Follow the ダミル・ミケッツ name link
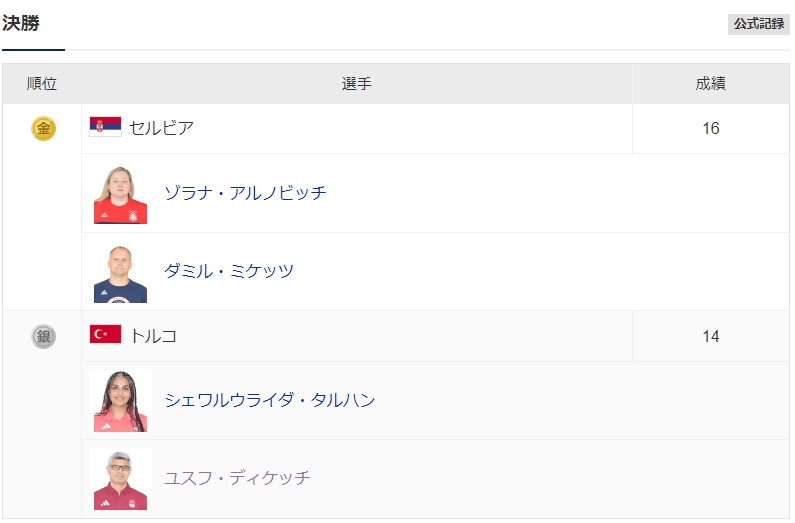The height and width of the screenshot is (523, 795). tap(229, 271)
